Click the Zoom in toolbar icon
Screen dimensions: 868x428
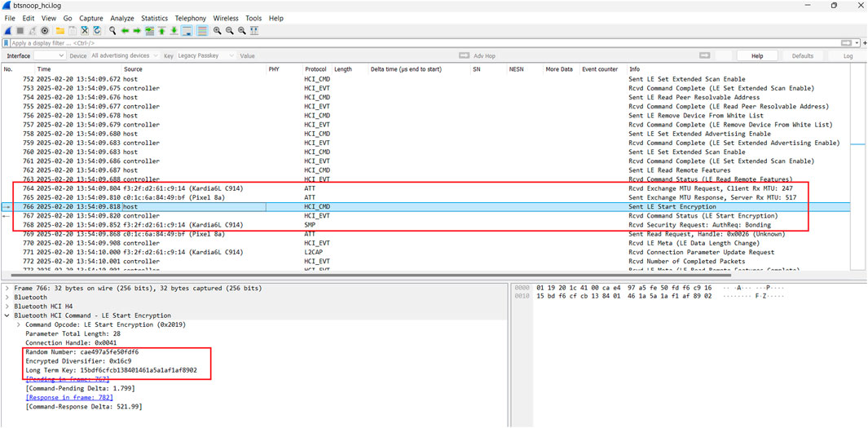pyautogui.click(x=218, y=30)
